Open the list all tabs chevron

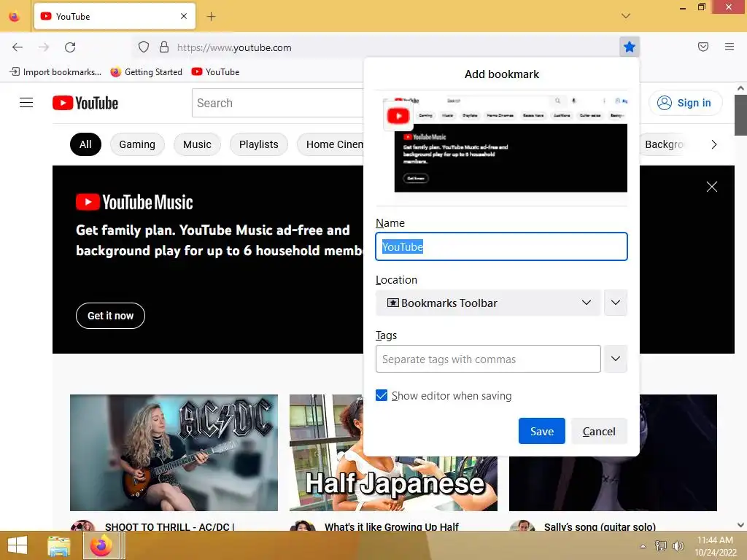click(625, 16)
